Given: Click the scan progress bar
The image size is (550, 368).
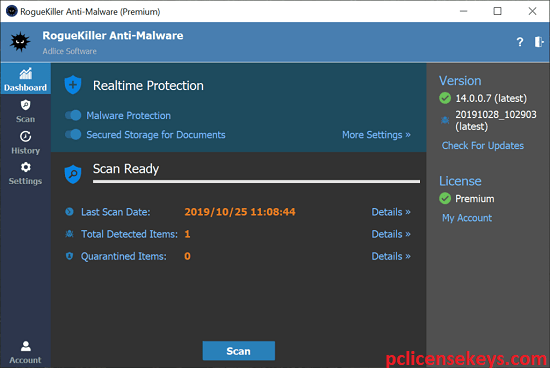Looking at the screenshot, I should point(256,181).
